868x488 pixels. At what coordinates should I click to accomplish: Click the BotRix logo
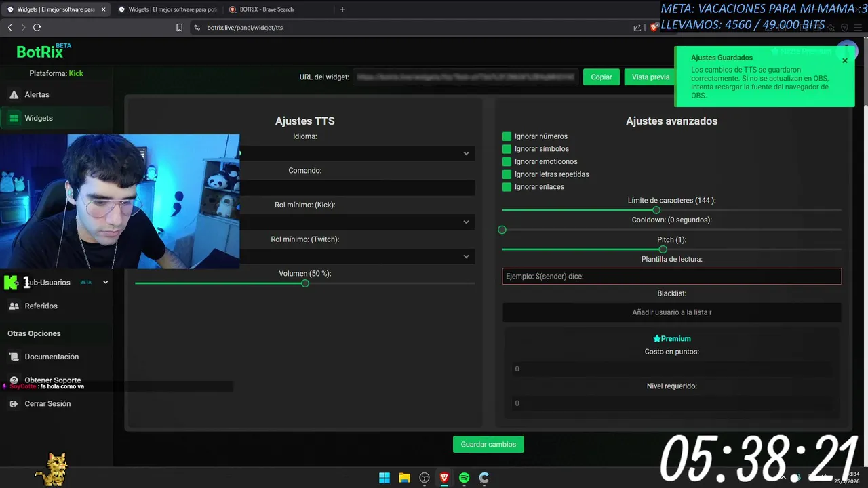pos(43,52)
